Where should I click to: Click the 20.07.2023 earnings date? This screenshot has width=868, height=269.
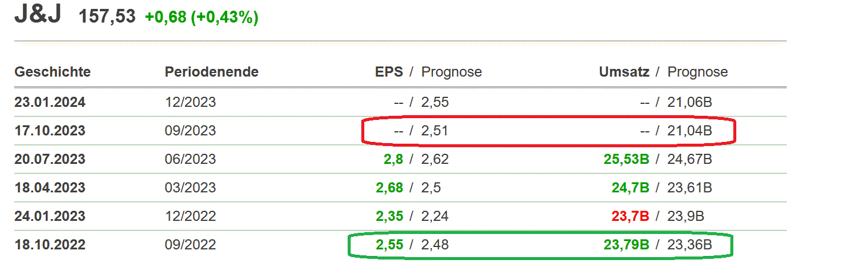click(x=50, y=159)
